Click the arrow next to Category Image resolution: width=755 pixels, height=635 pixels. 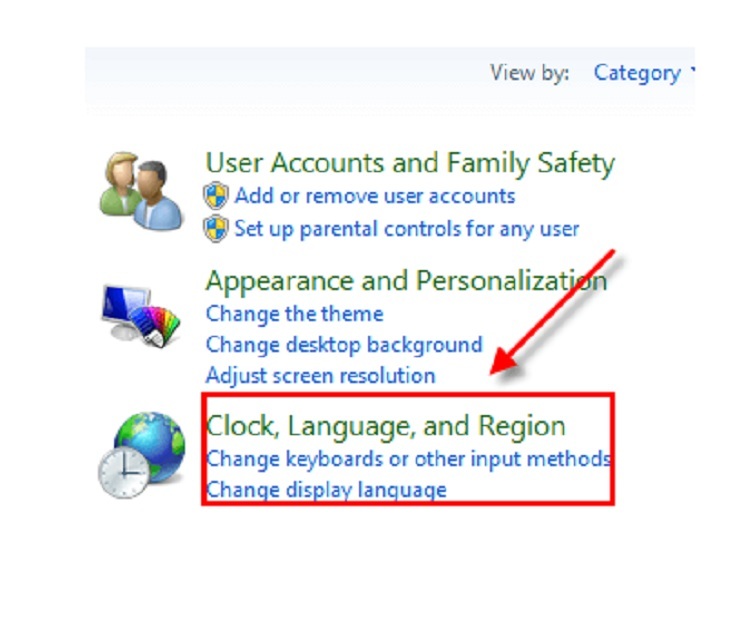click(x=690, y=73)
